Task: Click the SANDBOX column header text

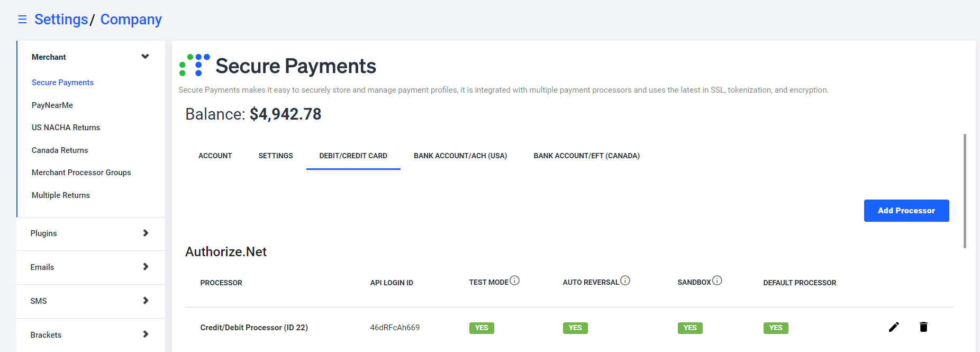Action: pos(694,282)
